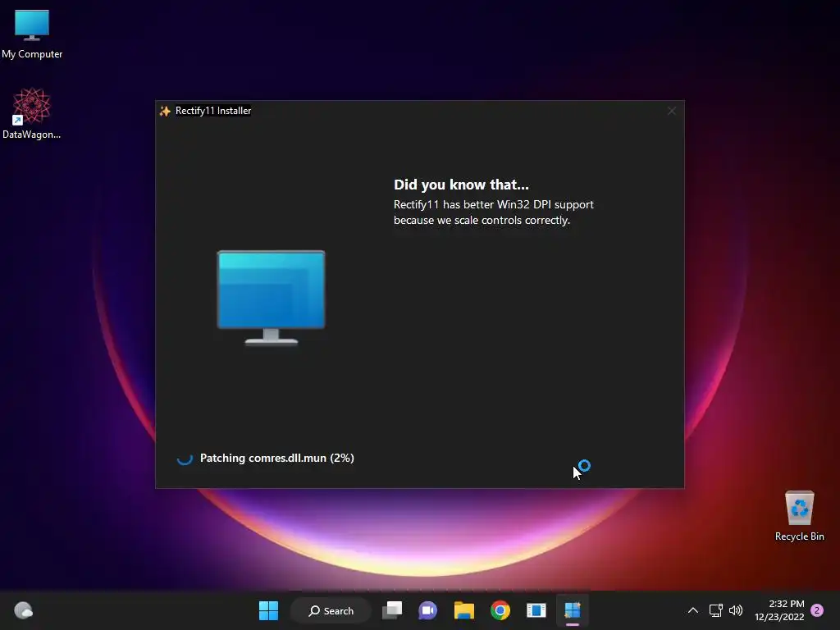Click the Rectify11 Installer sparkle title icon

click(165, 111)
